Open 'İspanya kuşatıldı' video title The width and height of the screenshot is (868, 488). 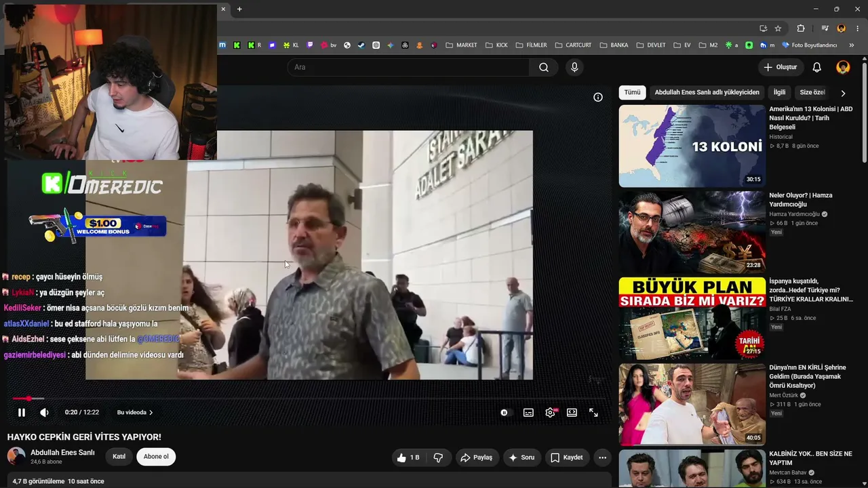811,290
